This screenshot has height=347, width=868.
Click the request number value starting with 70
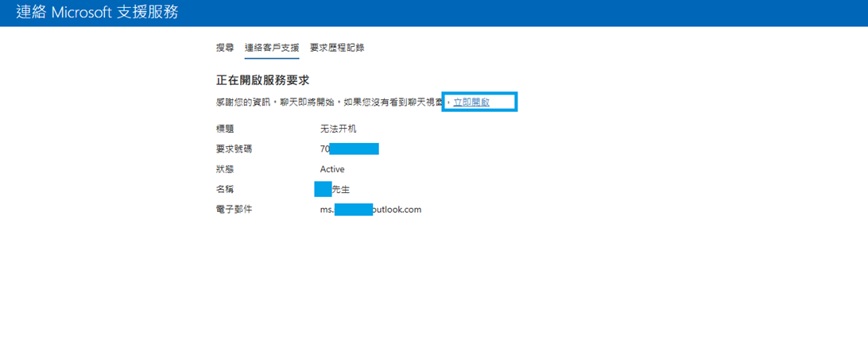349,148
